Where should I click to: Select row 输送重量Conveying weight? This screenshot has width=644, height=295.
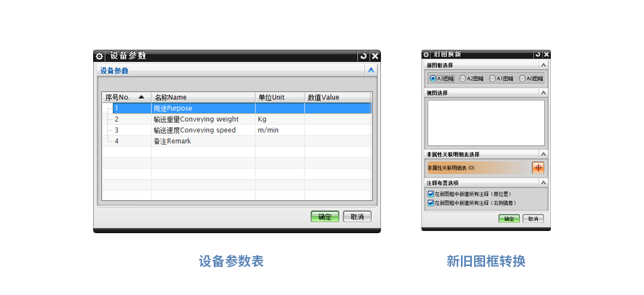point(237,119)
